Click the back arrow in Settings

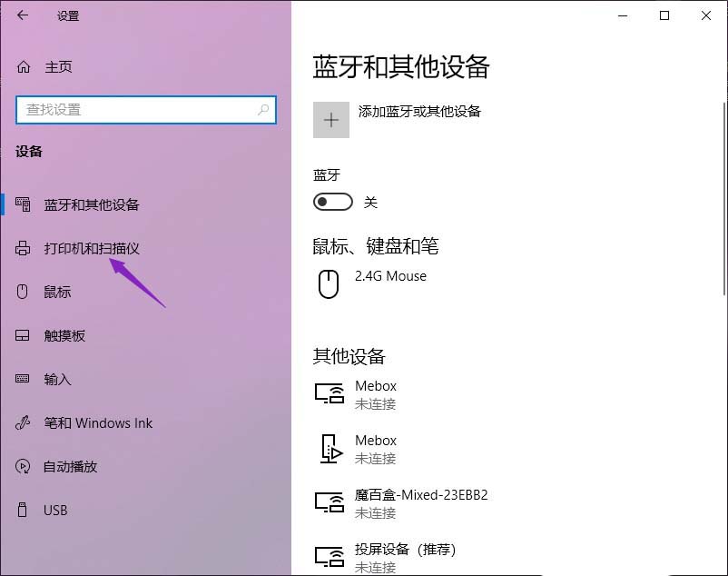click(23, 15)
